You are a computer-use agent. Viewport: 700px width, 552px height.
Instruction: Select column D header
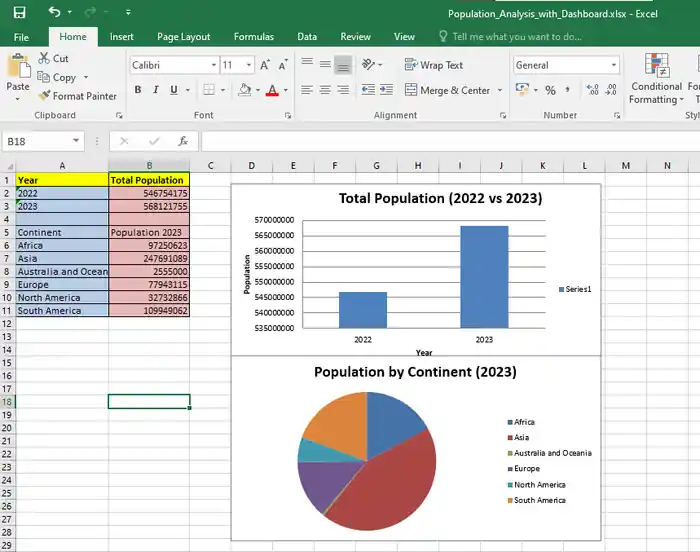coord(252,166)
